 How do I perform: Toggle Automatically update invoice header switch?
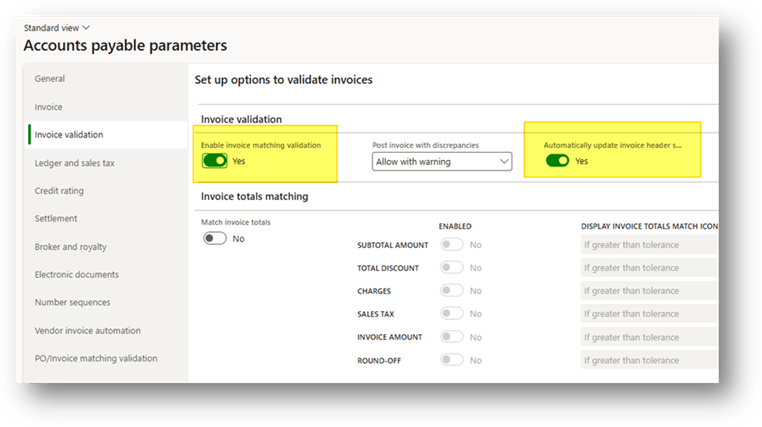click(557, 160)
